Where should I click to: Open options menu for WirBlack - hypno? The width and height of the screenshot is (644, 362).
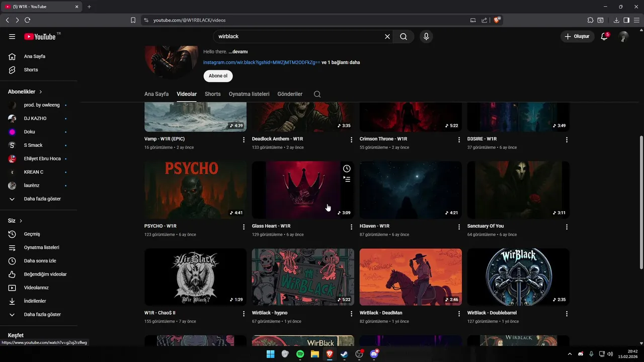coord(352,314)
